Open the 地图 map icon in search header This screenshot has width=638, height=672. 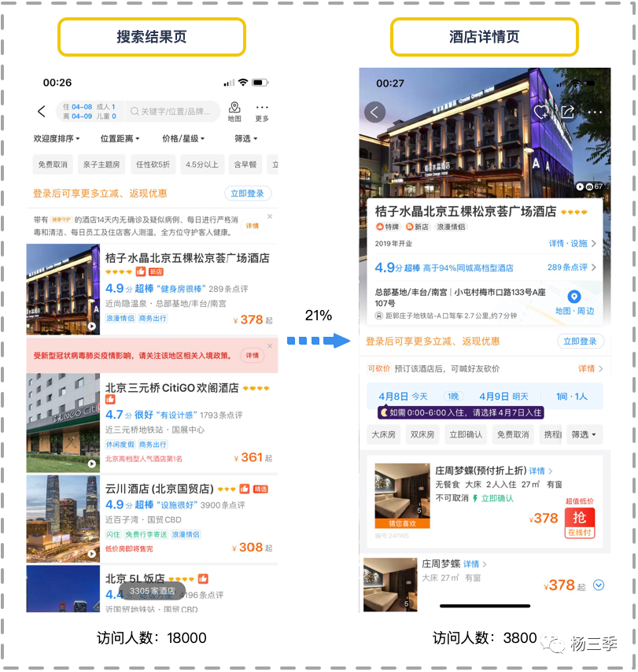coord(234,112)
